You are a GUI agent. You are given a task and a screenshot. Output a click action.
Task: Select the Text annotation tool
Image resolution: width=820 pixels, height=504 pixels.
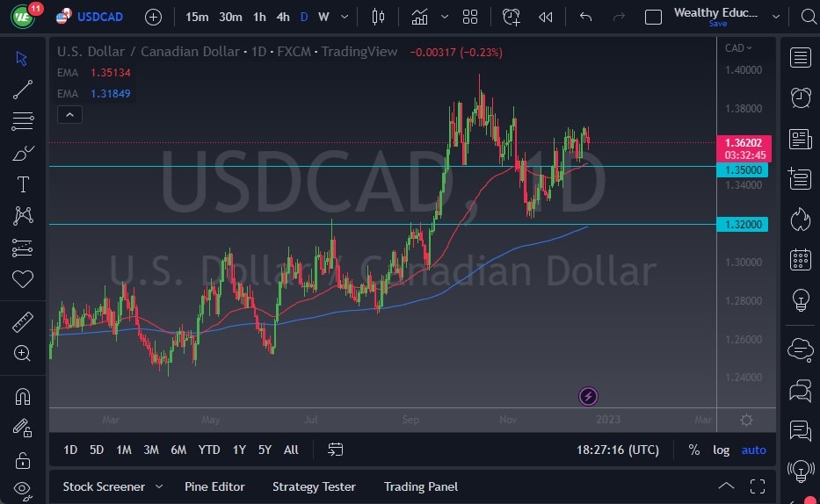point(23,184)
